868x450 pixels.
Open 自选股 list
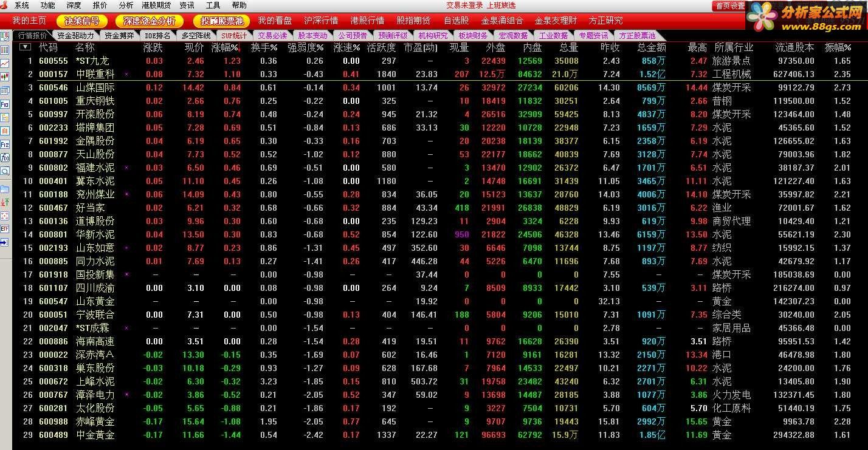456,21
